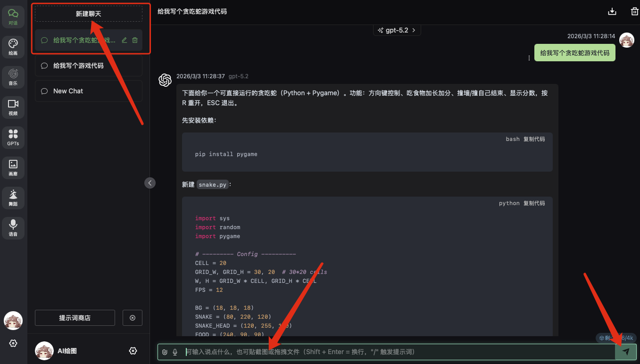The image size is (640, 364).
Task: Click the user message bubble 给我写个贪吃蛇游戏代码
Action: (x=575, y=53)
